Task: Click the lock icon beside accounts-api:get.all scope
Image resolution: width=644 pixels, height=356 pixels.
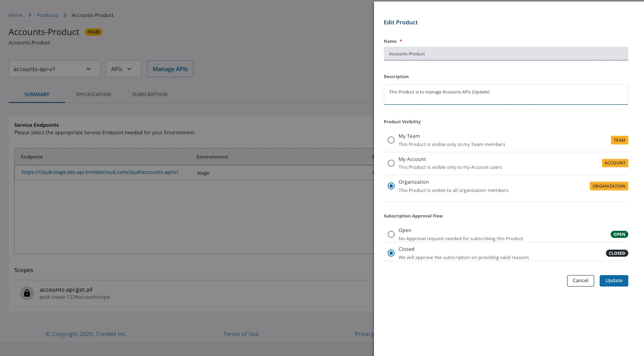Action: [x=27, y=293]
